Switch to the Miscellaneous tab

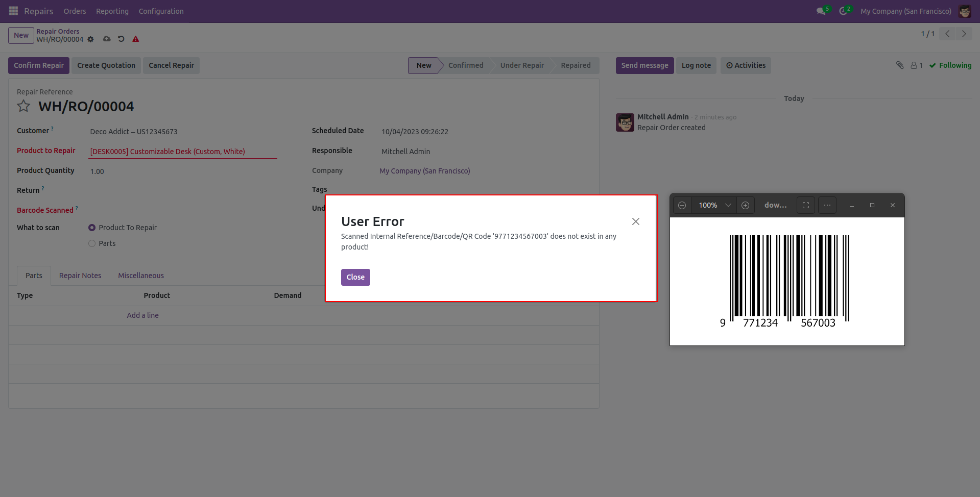click(x=141, y=276)
